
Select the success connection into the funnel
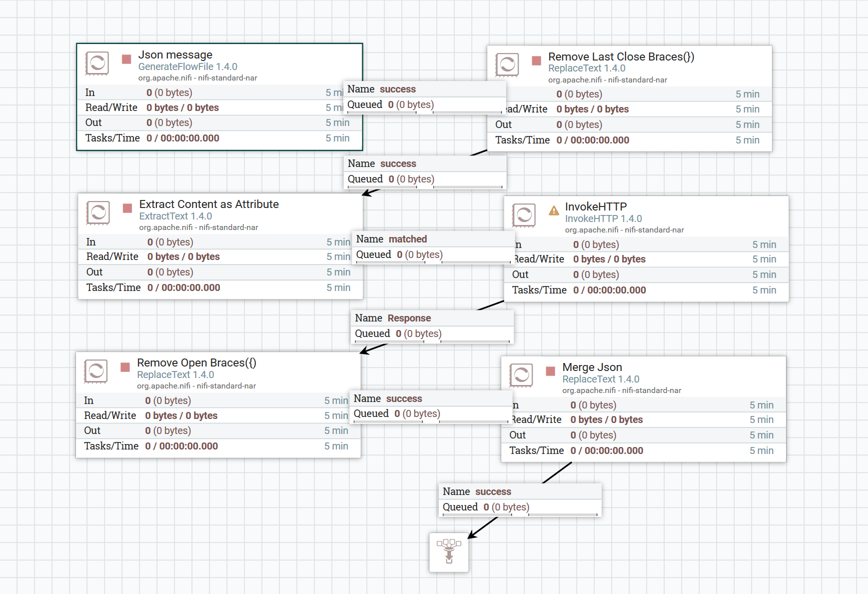pos(519,499)
